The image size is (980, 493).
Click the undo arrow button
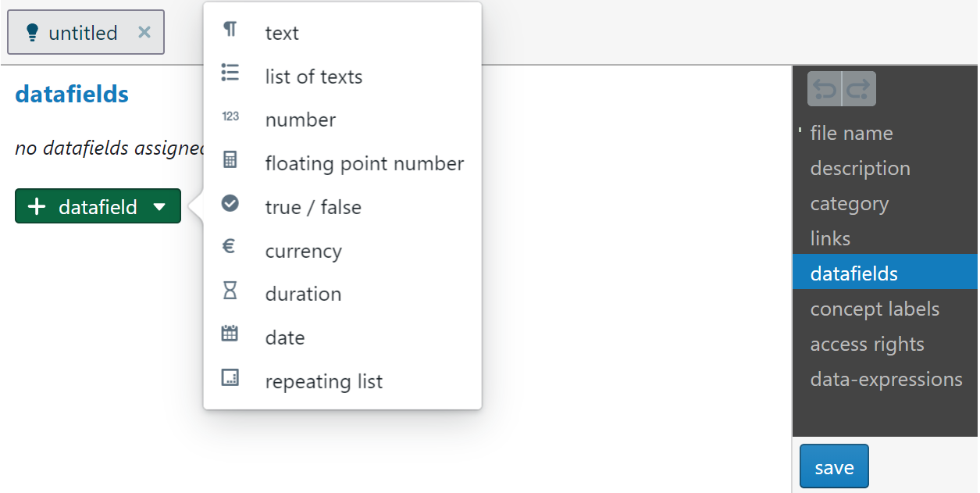pyautogui.click(x=825, y=89)
